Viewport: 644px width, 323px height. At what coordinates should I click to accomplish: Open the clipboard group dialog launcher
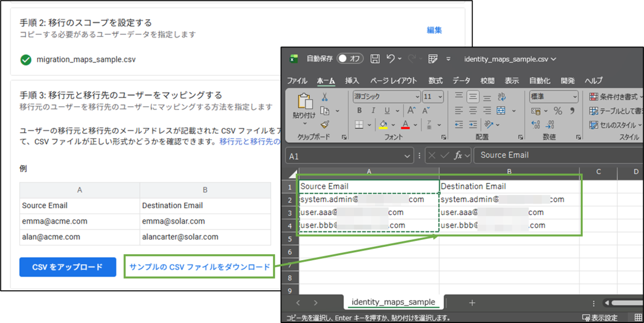click(344, 137)
